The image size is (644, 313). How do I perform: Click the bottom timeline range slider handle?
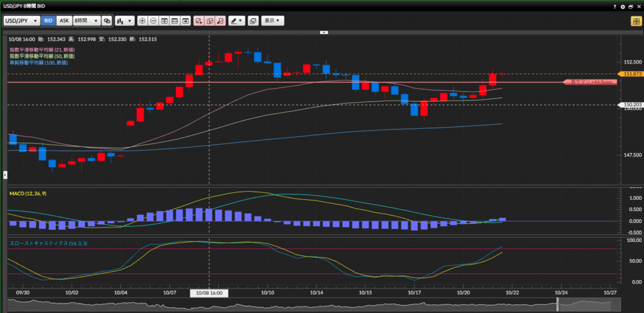pos(558,304)
